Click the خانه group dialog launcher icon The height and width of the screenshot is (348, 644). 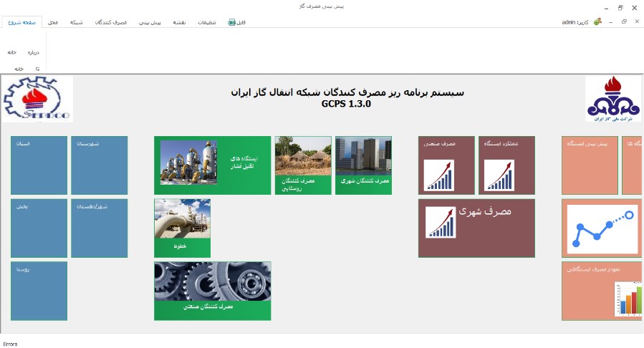(x=37, y=69)
